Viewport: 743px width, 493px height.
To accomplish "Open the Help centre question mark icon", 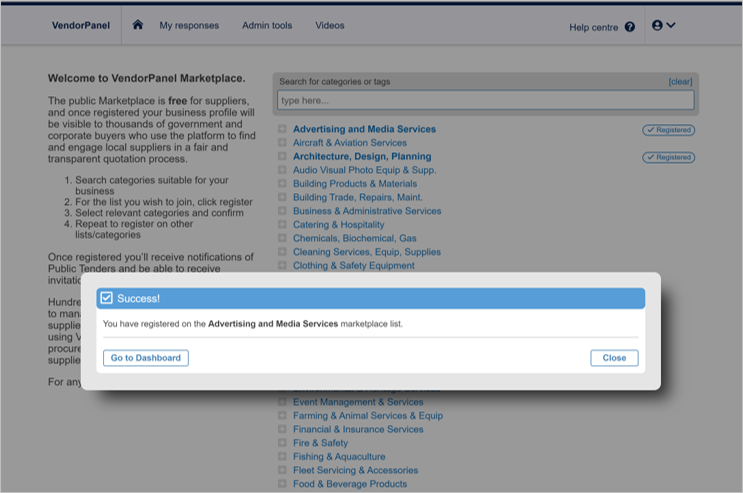I will (630, 27).
